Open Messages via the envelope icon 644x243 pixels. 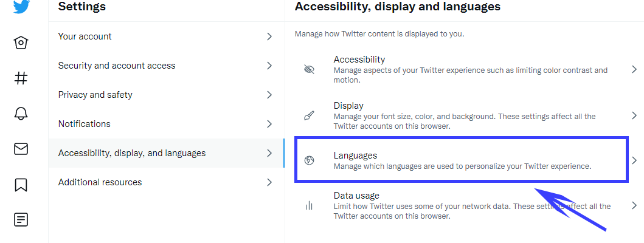pyautogui.click(x=21, y=149)
